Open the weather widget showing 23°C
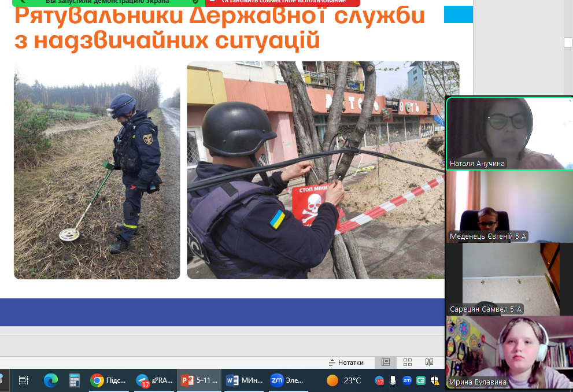Image resolution: width=573 pixels, height=392 pixels. (x=344, y=380)
